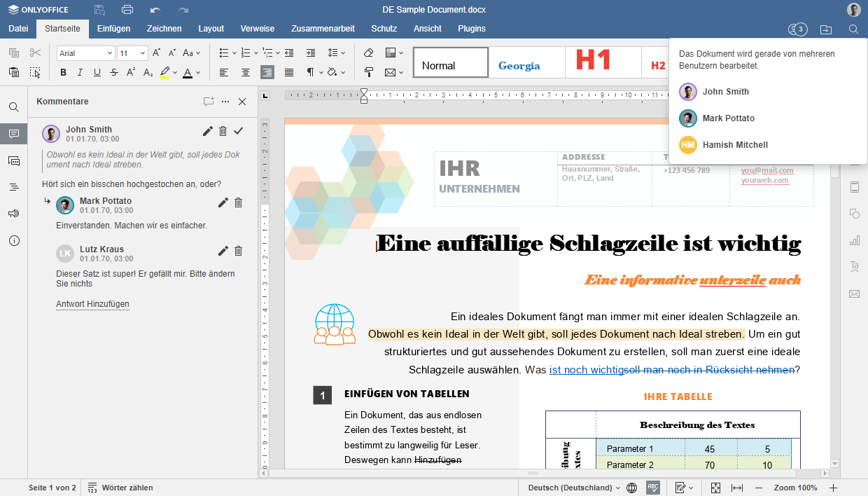Switch to the Einfügen tab
868x496 pixels.
pos(113,29)
